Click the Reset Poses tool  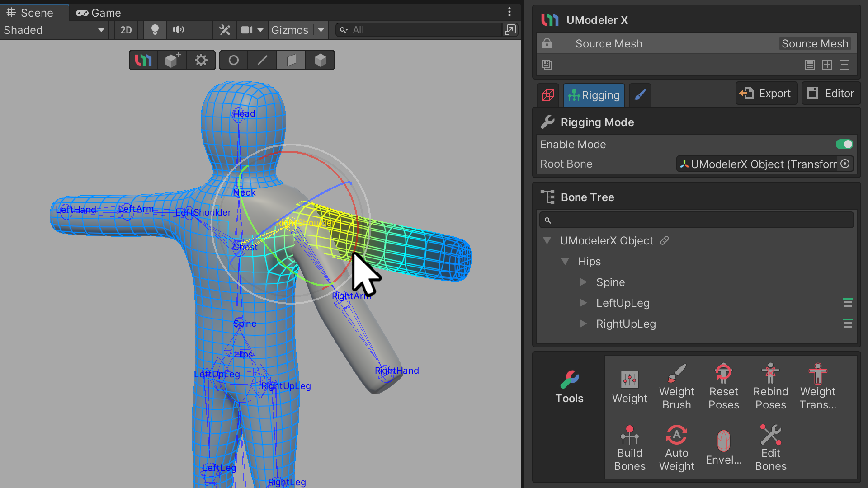click(x=723, y=387)
